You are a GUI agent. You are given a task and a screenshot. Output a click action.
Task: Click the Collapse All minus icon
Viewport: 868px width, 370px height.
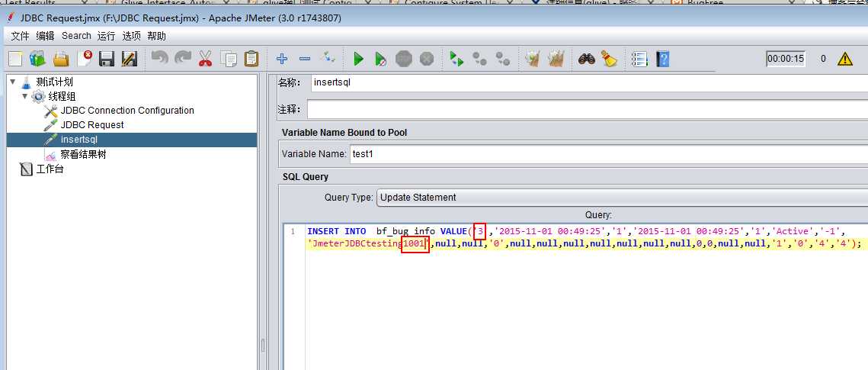[x=305, y=58]
